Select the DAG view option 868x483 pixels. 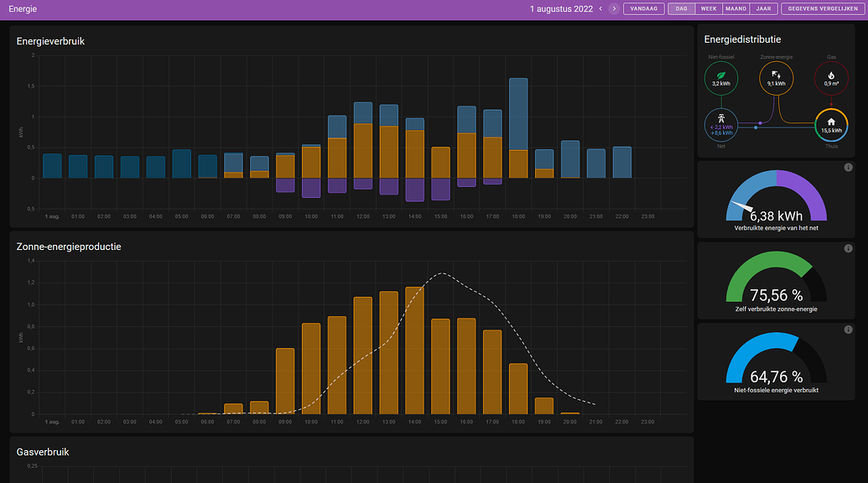[x=681, y=8]
